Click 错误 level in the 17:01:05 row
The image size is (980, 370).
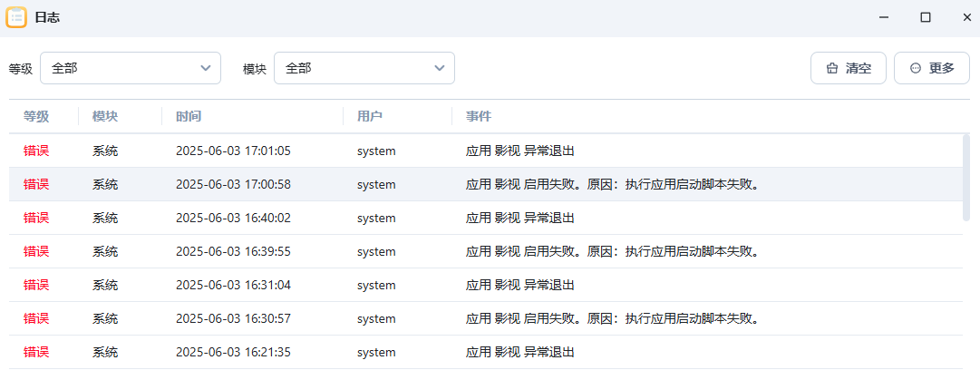point(36,151)
